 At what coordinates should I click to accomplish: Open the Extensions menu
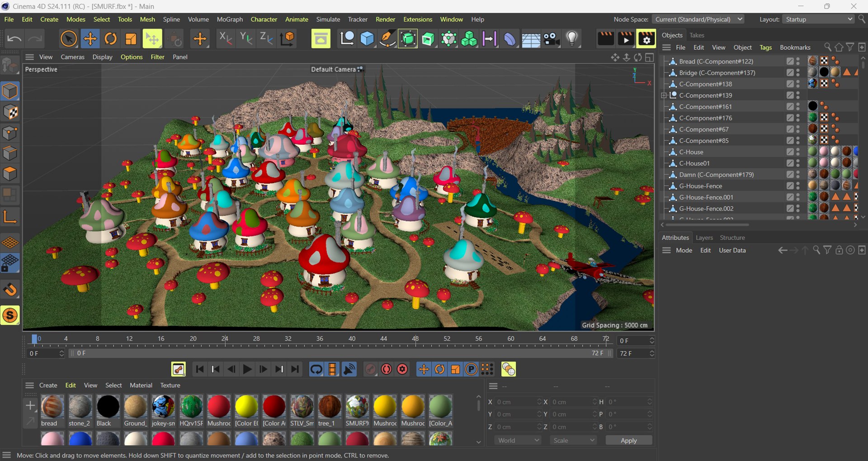[x=418, y=19]
